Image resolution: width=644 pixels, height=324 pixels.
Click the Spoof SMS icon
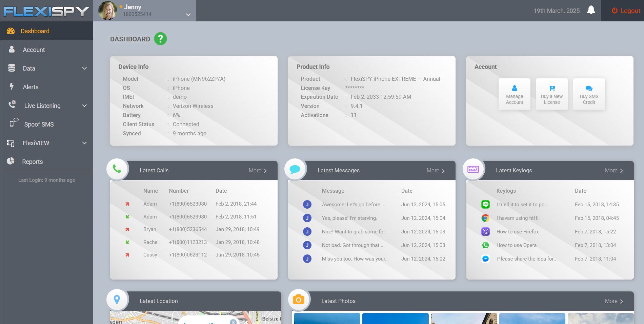point(14,122)
